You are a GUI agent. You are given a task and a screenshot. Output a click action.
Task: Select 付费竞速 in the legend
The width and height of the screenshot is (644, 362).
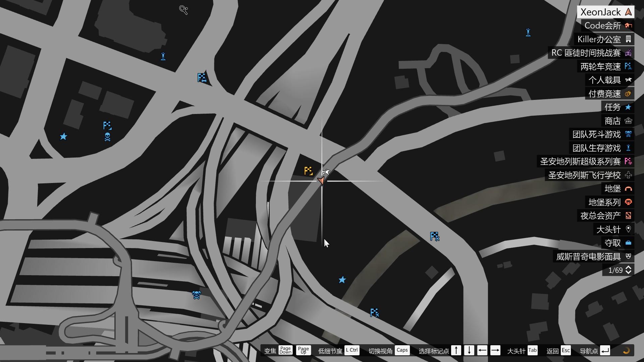[610, 94]
